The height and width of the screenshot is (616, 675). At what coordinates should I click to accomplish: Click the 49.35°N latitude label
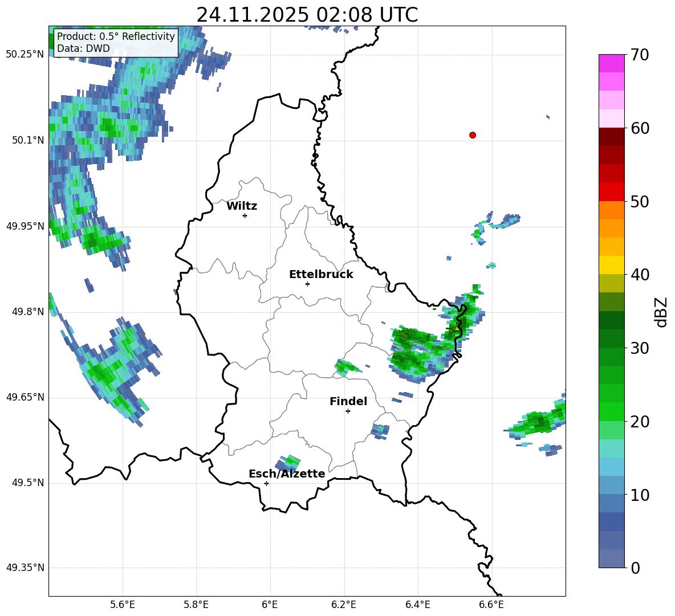coord(25,568)
